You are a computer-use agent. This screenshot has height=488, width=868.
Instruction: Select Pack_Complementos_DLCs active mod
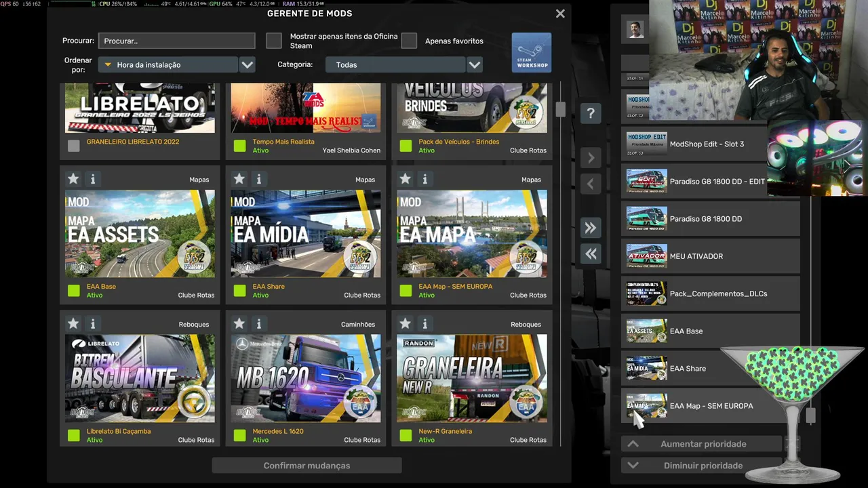tap(711, 293)
